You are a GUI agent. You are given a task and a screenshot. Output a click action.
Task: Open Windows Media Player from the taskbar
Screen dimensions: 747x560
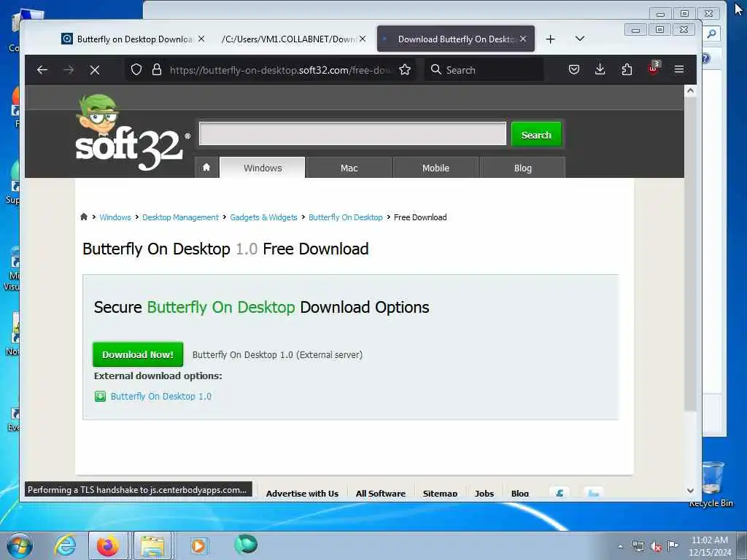pyautogui.click(x=198, y=545)
